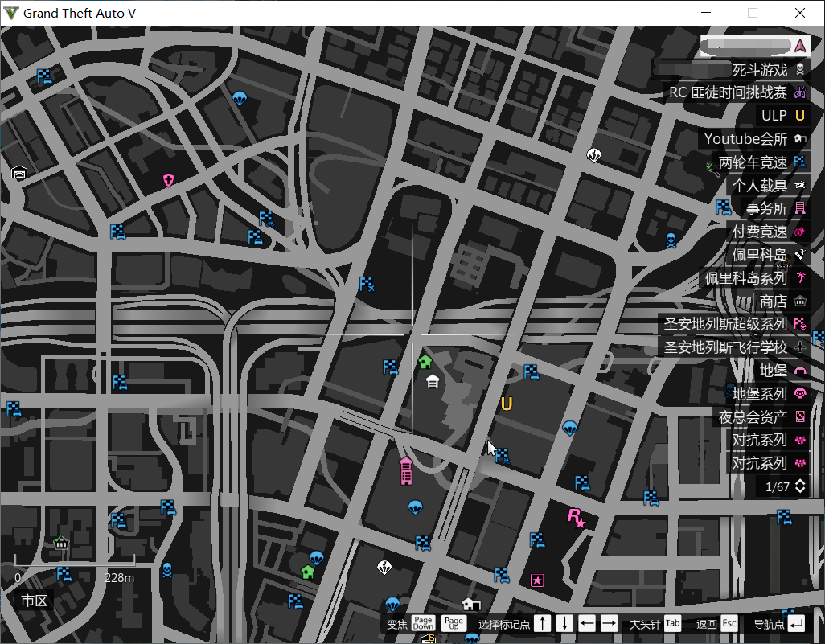825x644 pixels.
Task: Select the pink Rockstar R-star blip
Action: [576, 518]
